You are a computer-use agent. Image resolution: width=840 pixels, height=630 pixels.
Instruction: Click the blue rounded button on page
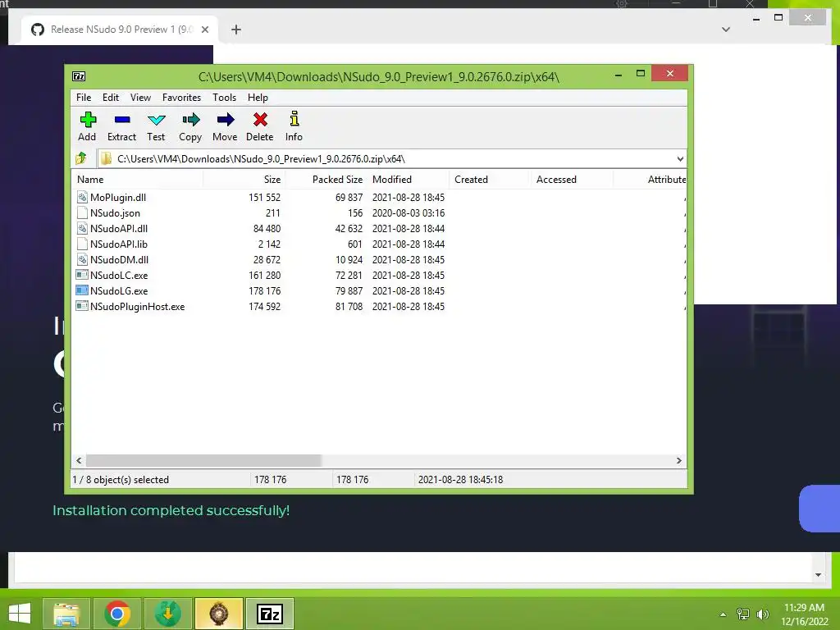[819, 509]
